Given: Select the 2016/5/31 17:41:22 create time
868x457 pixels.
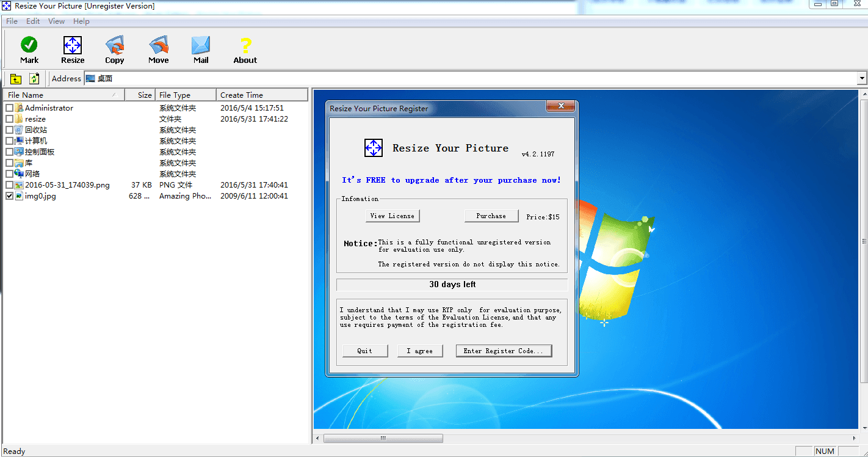Looking at the screenshot, I should click(254, 119).
